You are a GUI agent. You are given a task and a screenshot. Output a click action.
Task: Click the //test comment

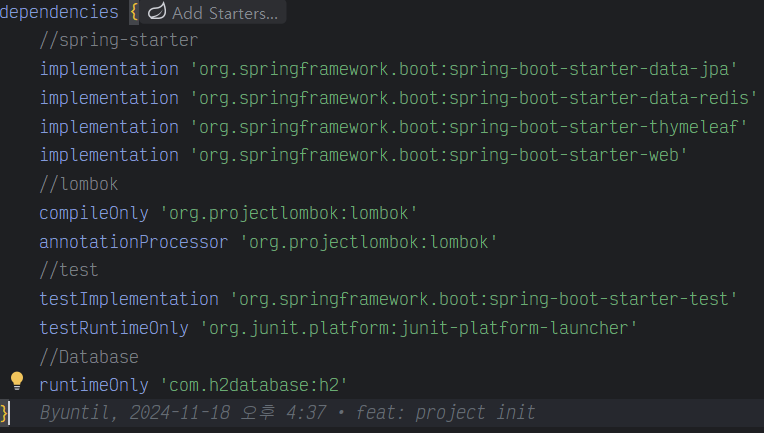pos(69,270)
